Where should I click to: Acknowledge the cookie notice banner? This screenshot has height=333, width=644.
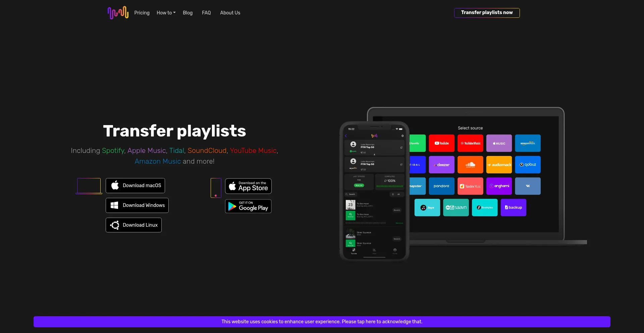click(322, 322)
